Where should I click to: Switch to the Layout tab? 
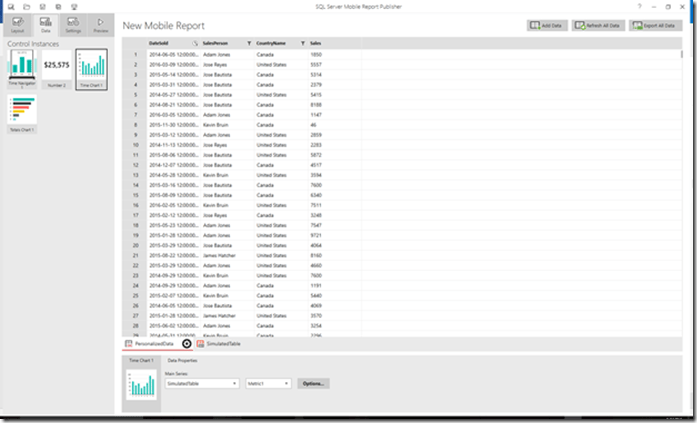18,25
